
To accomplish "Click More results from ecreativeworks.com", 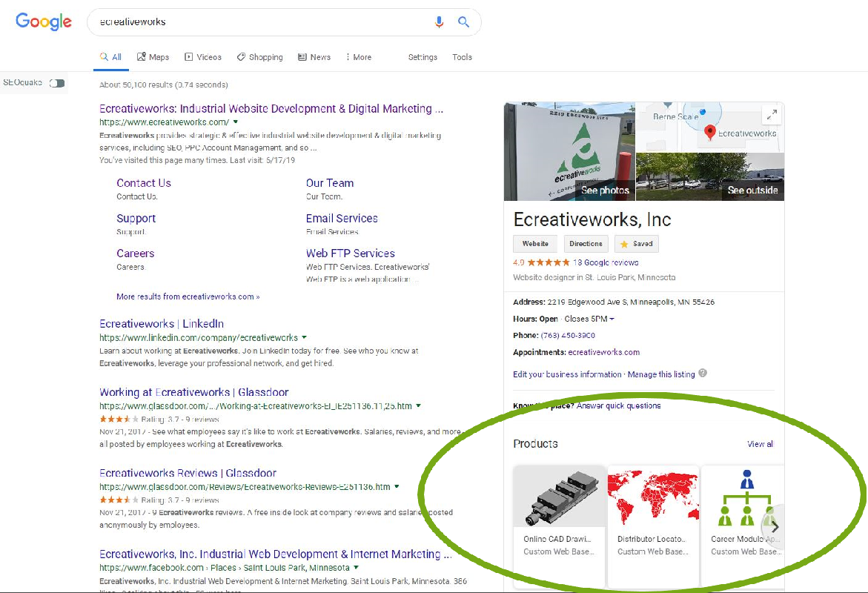I will [x=188, y=296].
